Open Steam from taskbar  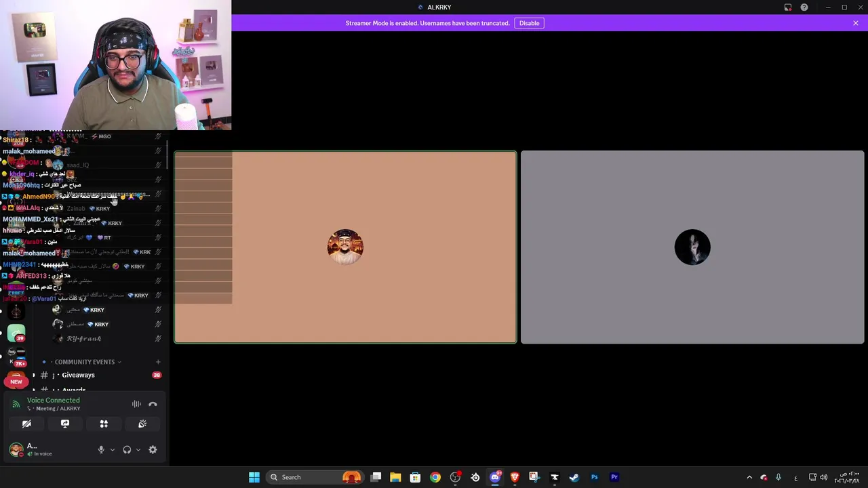click(x=574, y=477)
